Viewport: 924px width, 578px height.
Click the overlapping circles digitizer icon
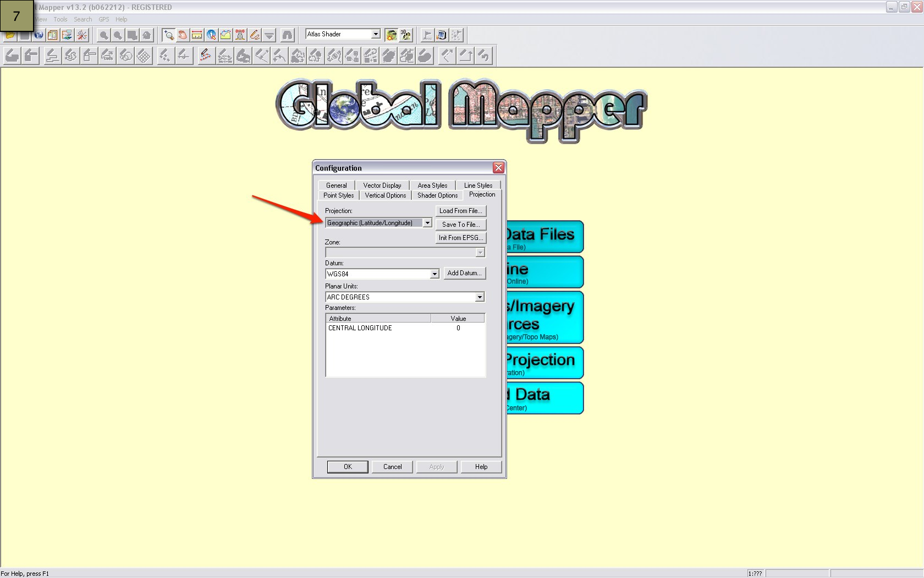(x=126, y=56)
